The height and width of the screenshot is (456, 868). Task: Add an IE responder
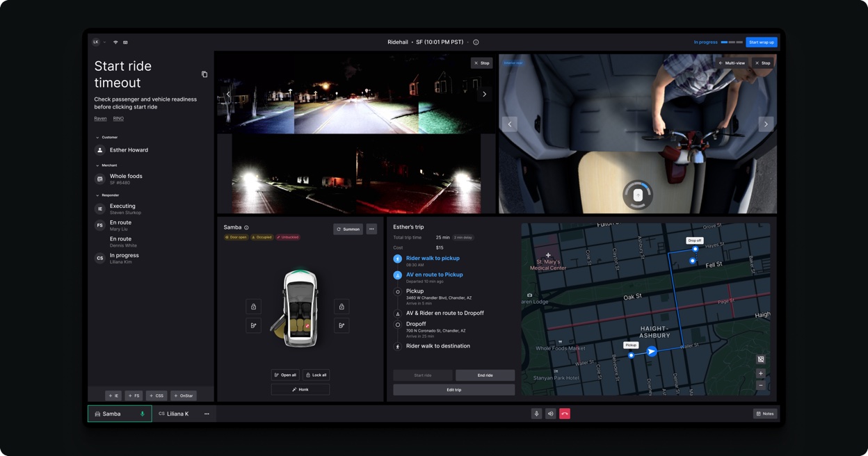[113, 396]
